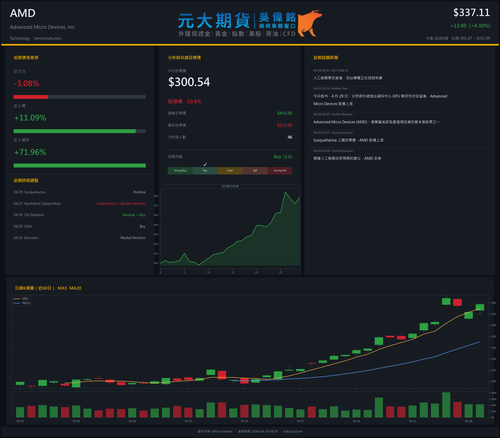
Task: Open the last GuruFocus AMD news headline
Action: click(x=347, y=158)
